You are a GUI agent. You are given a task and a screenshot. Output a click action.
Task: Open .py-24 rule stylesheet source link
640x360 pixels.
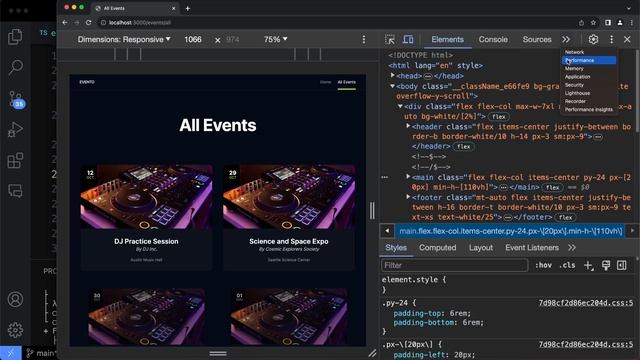(x=586, y=303)
